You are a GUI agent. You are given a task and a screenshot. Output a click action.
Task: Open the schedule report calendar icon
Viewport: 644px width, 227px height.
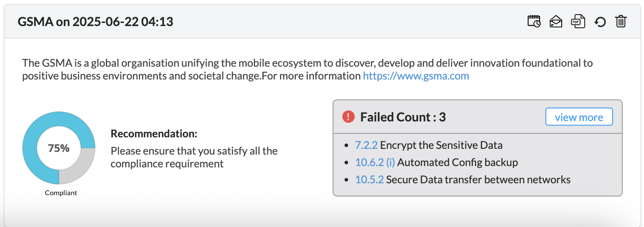tap(534, 21)
